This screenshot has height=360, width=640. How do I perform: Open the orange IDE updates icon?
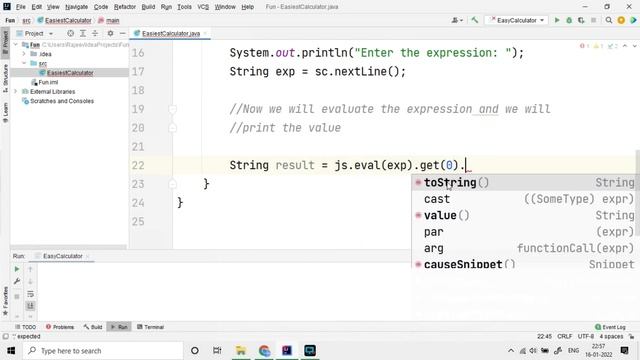(621, 20)
